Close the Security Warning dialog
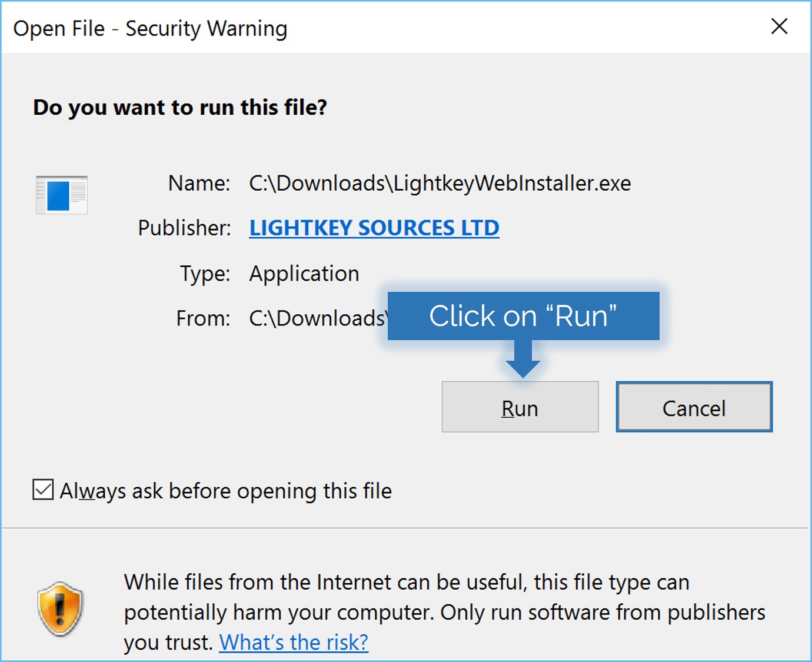Screen dimensions: 812x662 tap(779, 26)
